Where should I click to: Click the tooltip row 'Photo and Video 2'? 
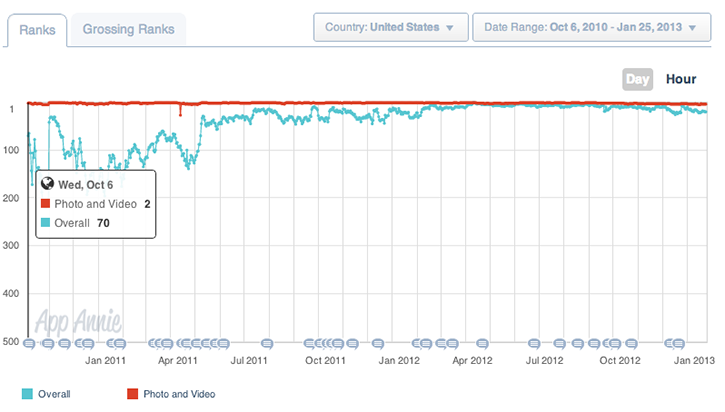click(96, 204)
